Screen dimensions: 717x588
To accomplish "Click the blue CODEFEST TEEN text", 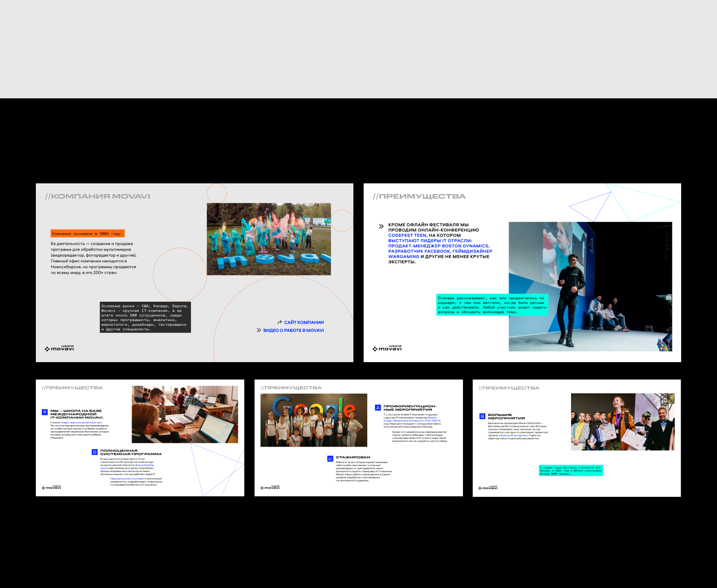I will [407, 235].
